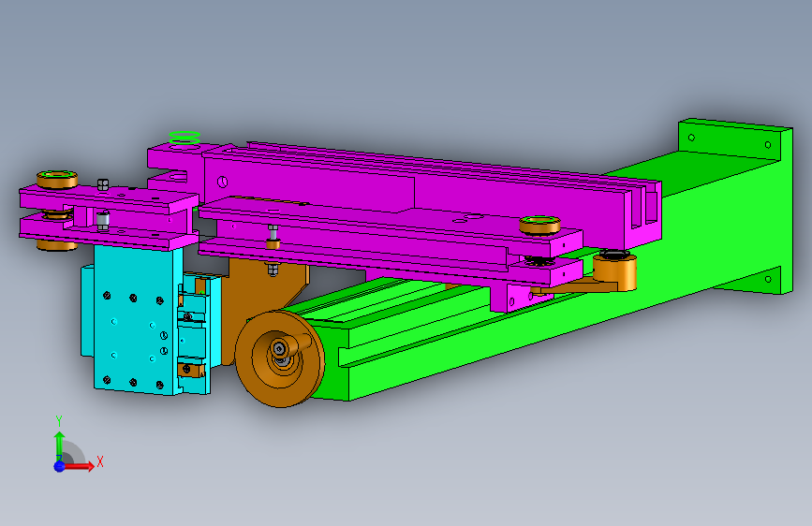The image size is (812, 526).
Task: Select the orange roller at the far left end
Action: pos(57,179)
